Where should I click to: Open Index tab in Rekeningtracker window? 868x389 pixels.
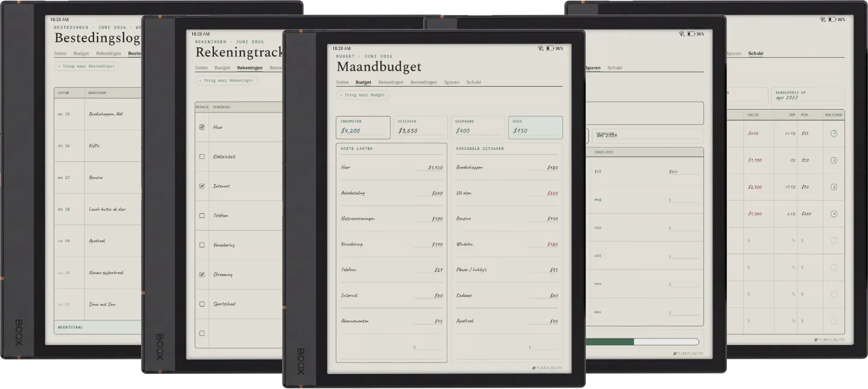tap(201, 67)
